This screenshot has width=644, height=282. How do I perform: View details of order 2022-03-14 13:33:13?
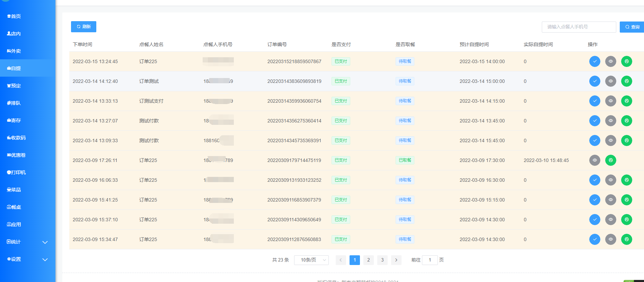610,101
